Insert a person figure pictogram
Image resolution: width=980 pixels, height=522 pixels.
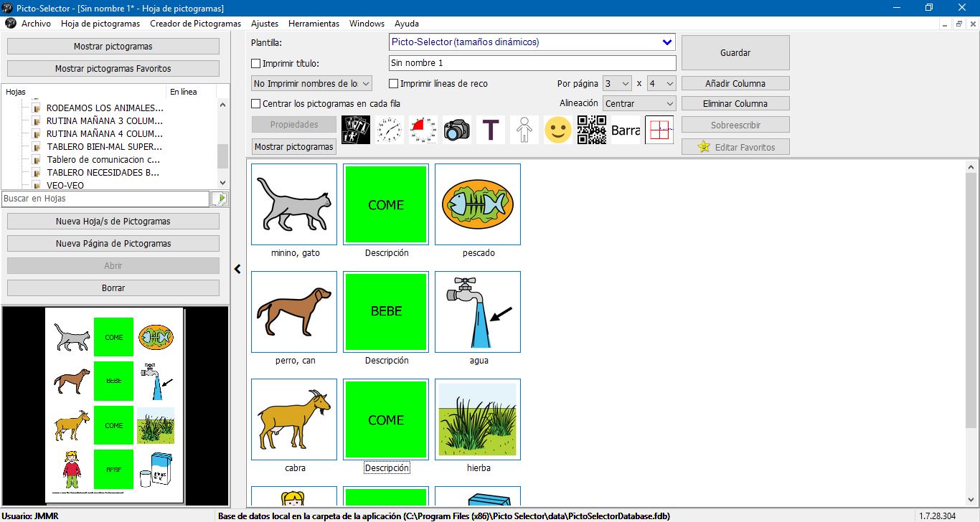[524, 130]
